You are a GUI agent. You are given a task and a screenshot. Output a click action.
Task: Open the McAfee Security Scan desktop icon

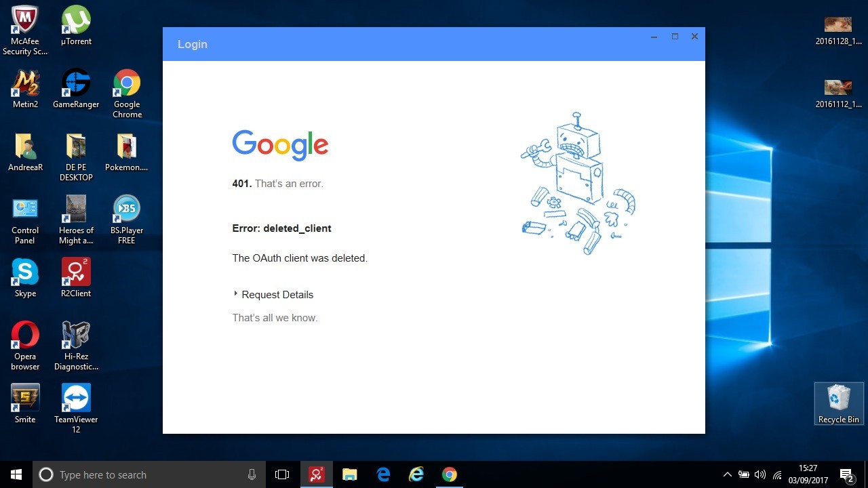point(25,22)
